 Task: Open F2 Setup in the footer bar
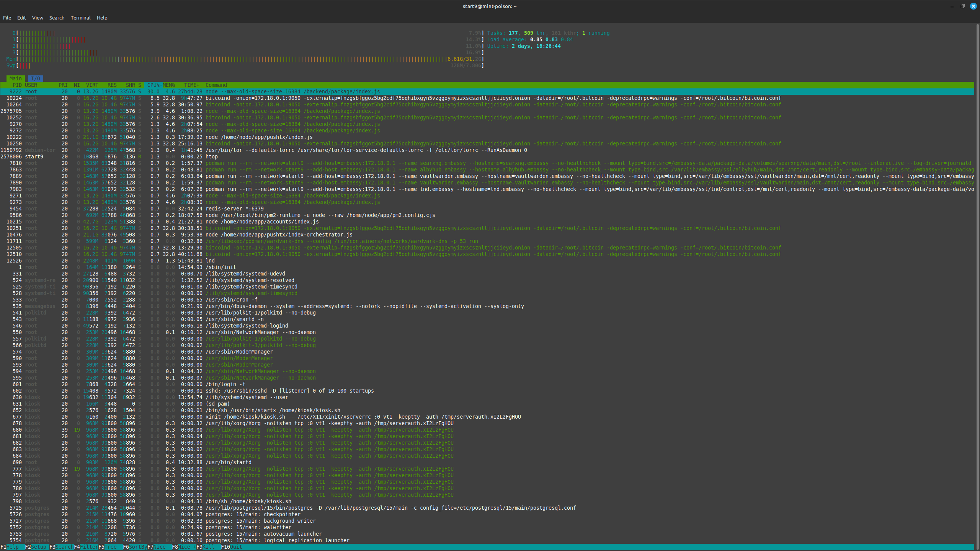38,547
